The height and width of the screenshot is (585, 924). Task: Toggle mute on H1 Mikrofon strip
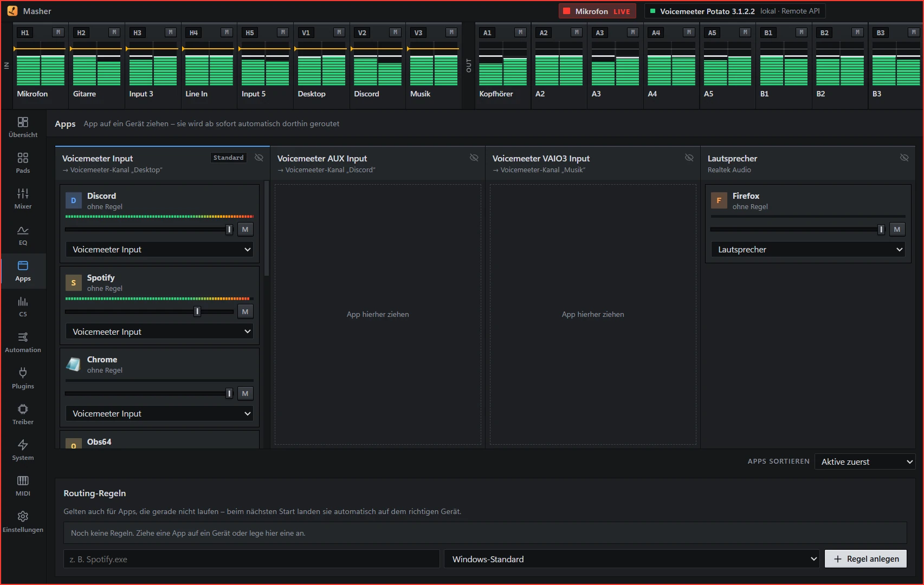click(x=59, y=32)
